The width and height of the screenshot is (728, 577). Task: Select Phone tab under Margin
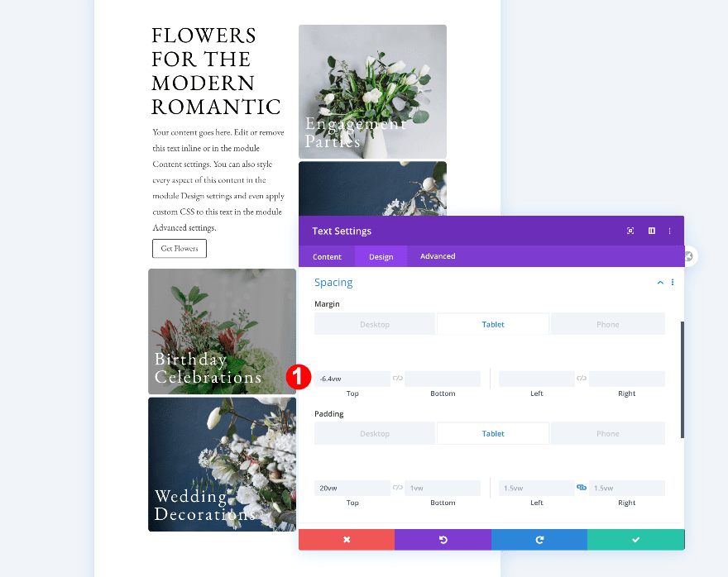(x=608, y=324)
